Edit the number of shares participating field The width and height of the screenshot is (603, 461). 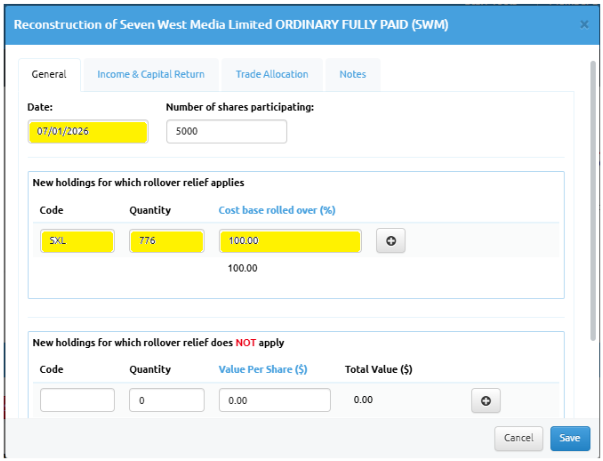pos(226,132)
